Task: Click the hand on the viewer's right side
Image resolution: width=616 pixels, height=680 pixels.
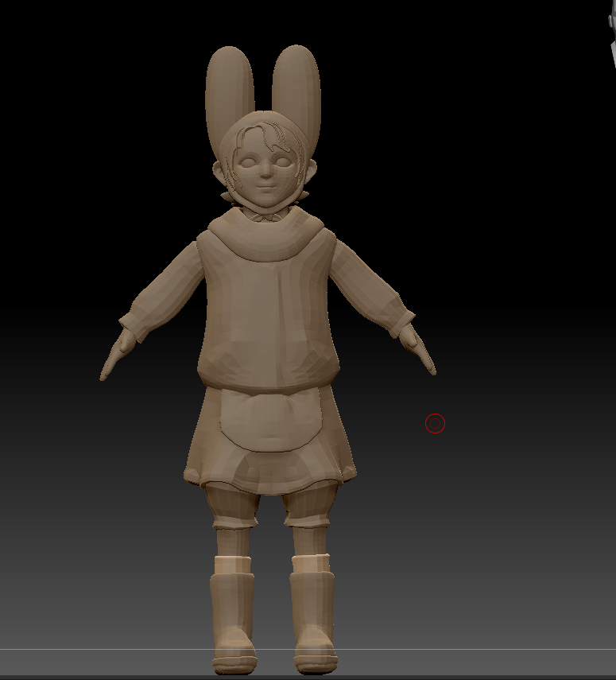Action: (418, 349)
